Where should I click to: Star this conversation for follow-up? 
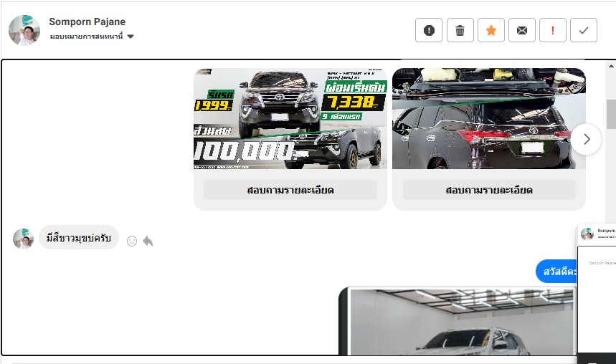click(491, 30)
